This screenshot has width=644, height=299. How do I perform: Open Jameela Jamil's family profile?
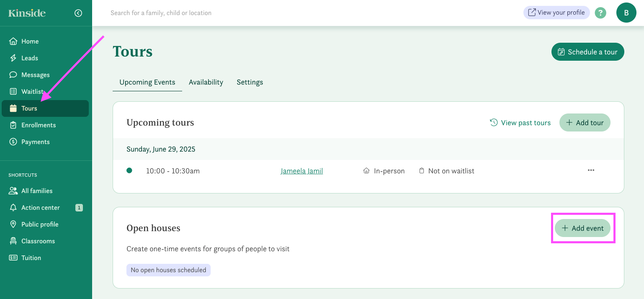click(301, 170)
